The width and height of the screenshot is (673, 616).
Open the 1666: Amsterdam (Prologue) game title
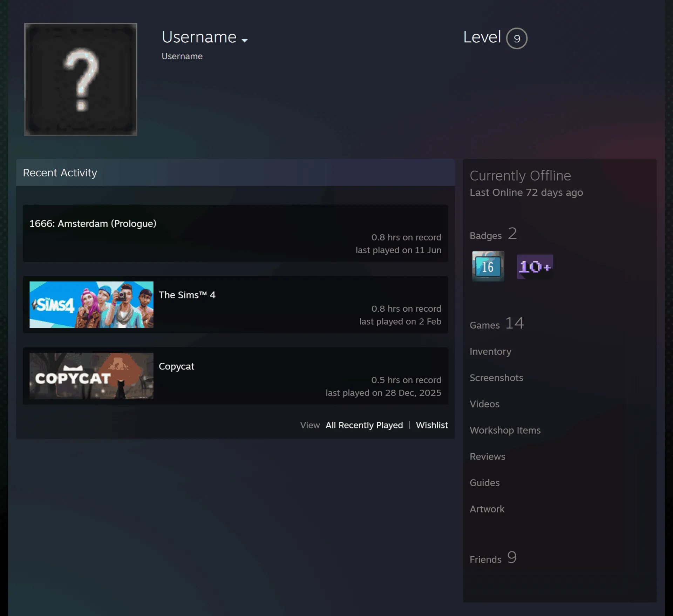(93, 223)
